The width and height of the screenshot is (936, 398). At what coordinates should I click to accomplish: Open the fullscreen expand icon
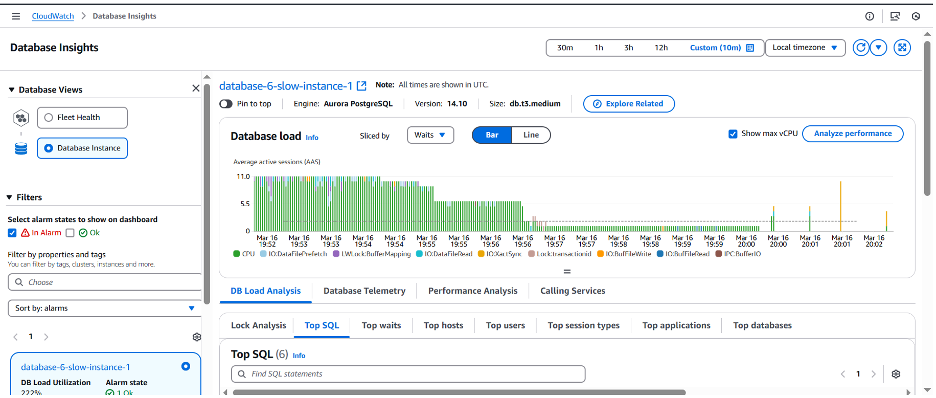(902, 48)
